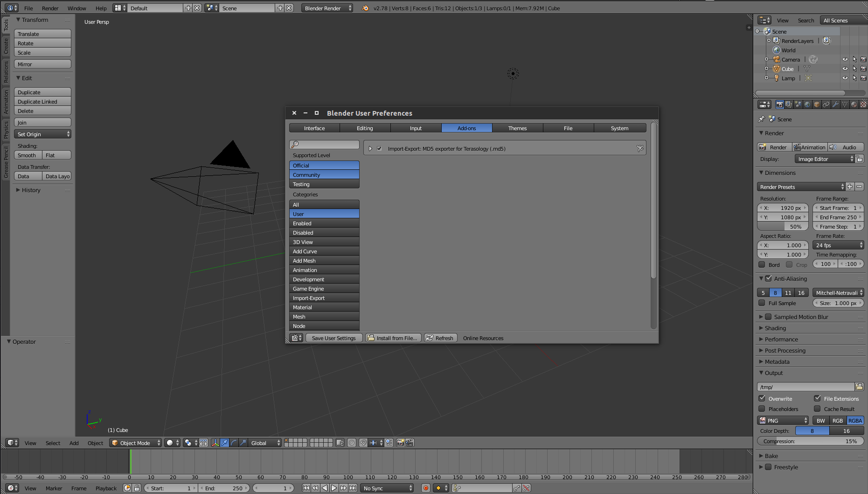Open the Set Origin dropdown
This screenshot has height=494, width=868.
coord(42,134)
